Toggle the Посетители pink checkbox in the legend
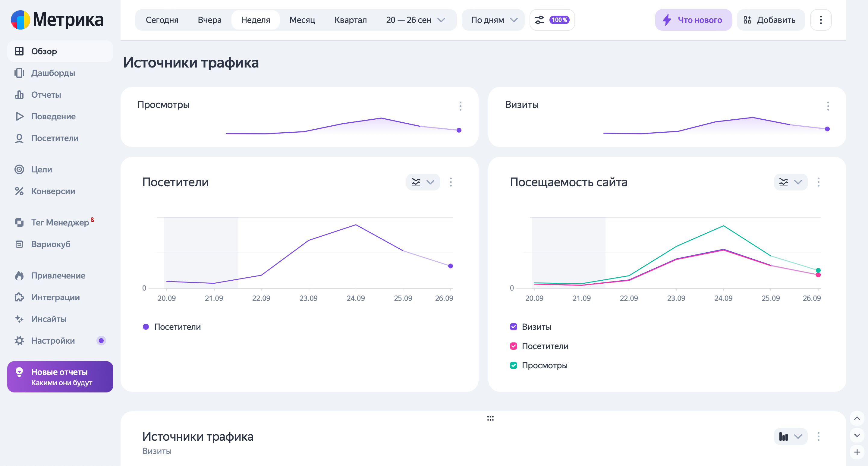Screen dimensions: 868x466 pos(513,346)
